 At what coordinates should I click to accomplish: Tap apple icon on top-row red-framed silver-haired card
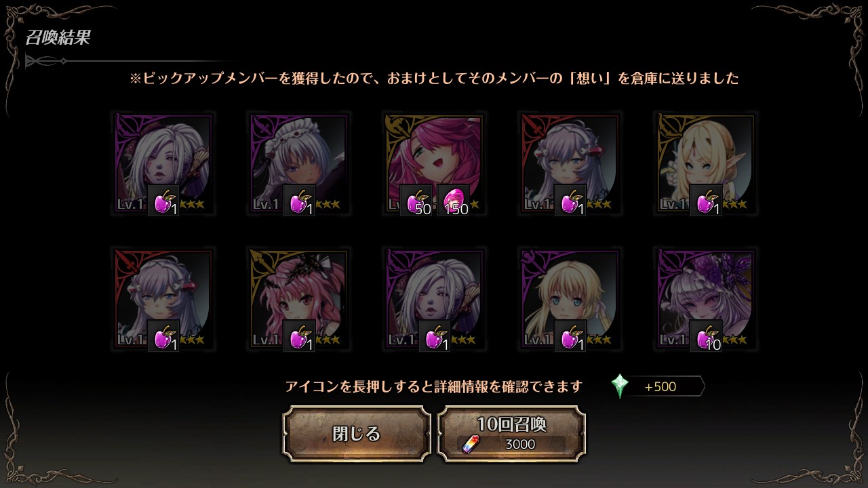point(570,201)
